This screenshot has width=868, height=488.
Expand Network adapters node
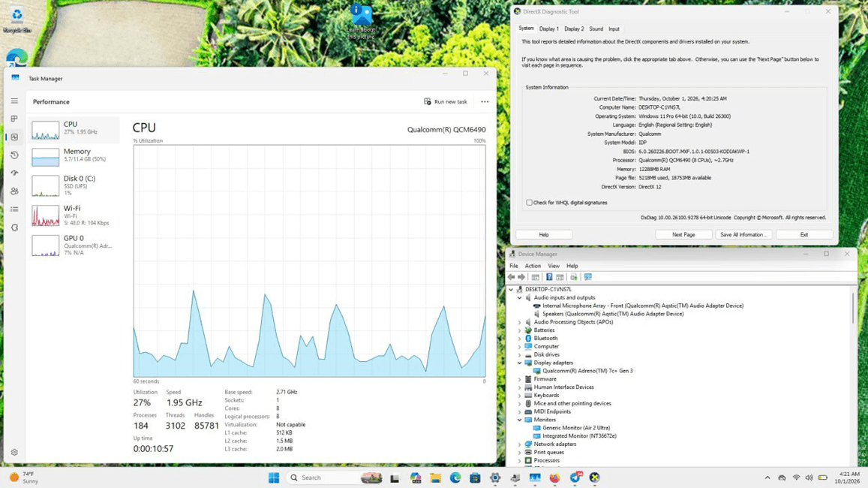click(x=520, y=444)
